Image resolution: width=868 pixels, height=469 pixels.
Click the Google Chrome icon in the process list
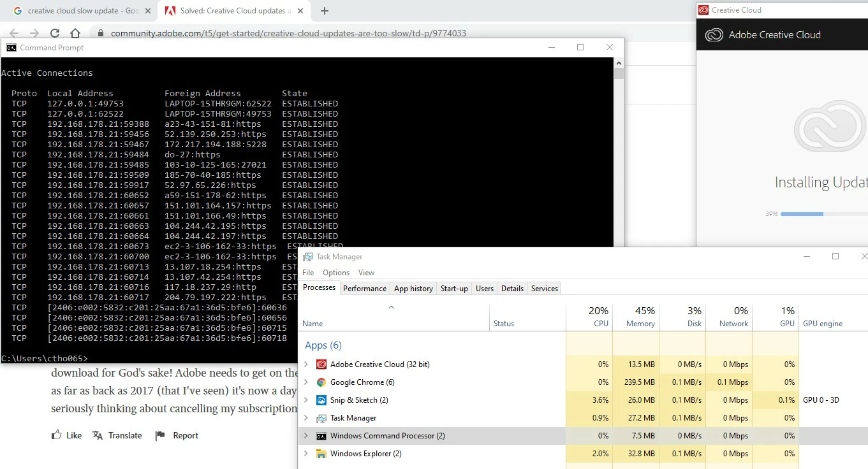point(321,382)
